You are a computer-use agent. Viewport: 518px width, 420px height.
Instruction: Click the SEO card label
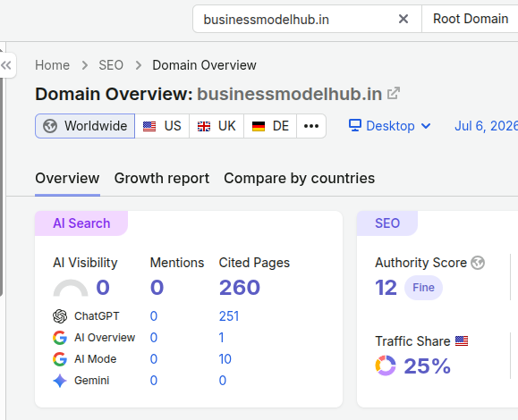(387, 223)
